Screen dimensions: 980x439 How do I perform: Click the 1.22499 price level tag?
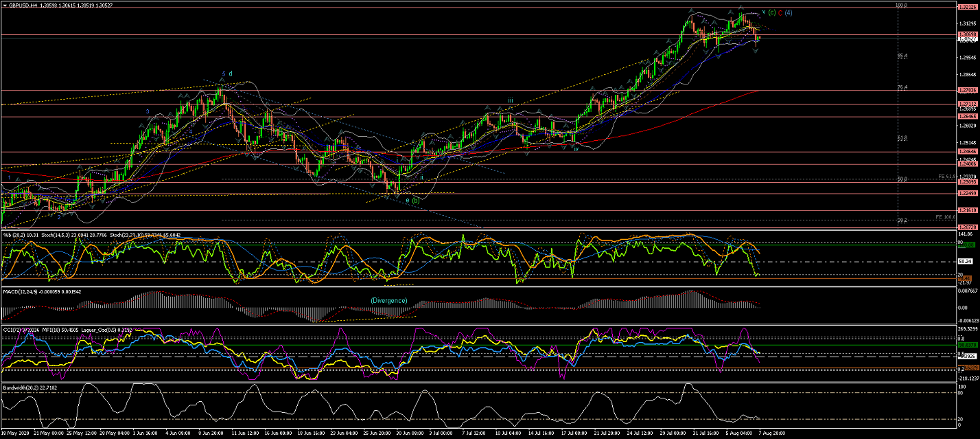pyautogui.click(x=966, y=193)
